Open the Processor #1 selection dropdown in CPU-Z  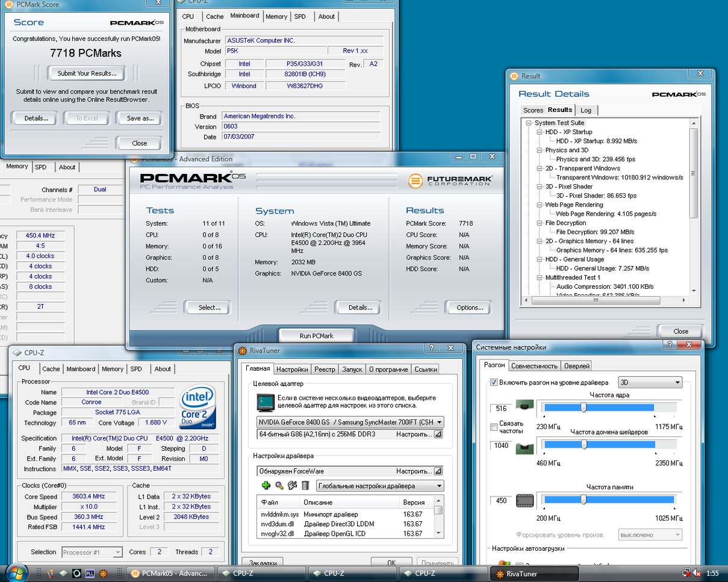pos(92,552)
